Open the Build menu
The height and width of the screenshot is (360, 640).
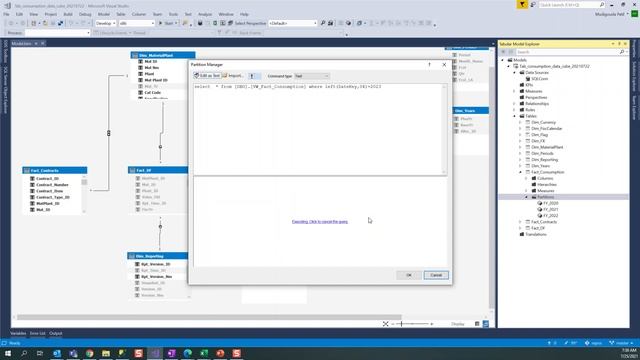68,14
